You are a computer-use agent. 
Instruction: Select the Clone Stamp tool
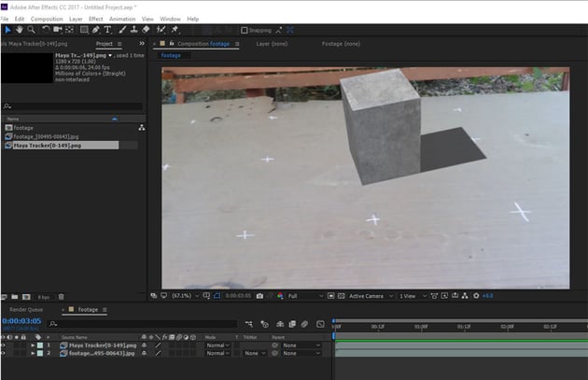tap(133, 30)
